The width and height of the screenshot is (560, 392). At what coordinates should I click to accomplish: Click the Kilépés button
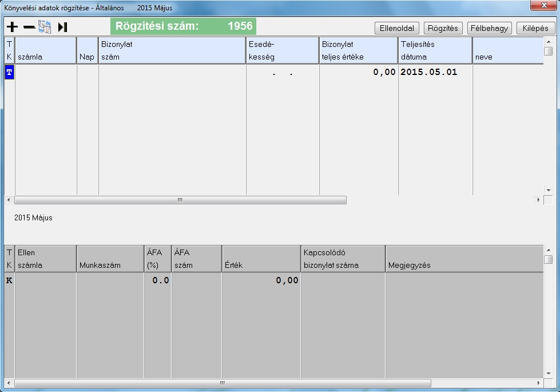(x=535, y=28)
